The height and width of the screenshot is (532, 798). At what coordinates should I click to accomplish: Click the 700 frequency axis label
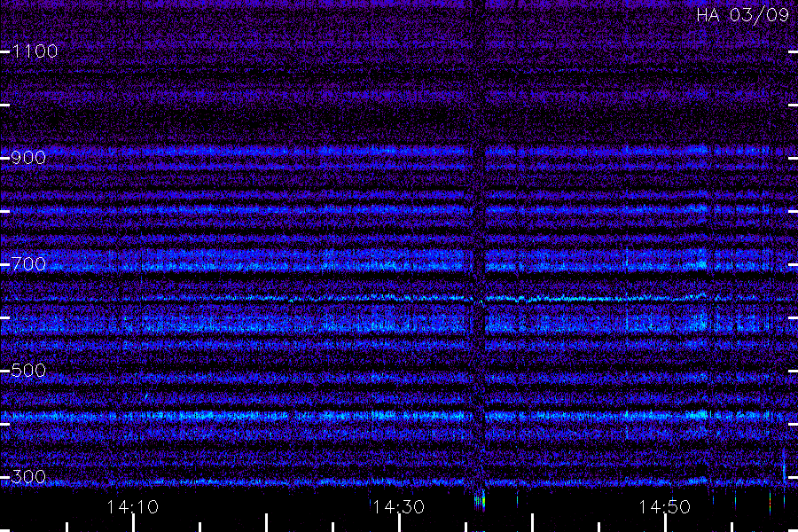point(28,264)
